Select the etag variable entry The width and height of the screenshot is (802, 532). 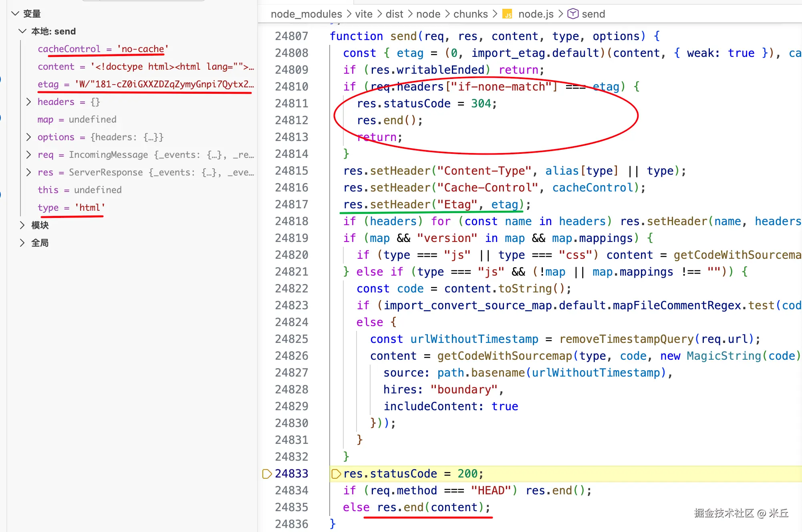point(48,84)
